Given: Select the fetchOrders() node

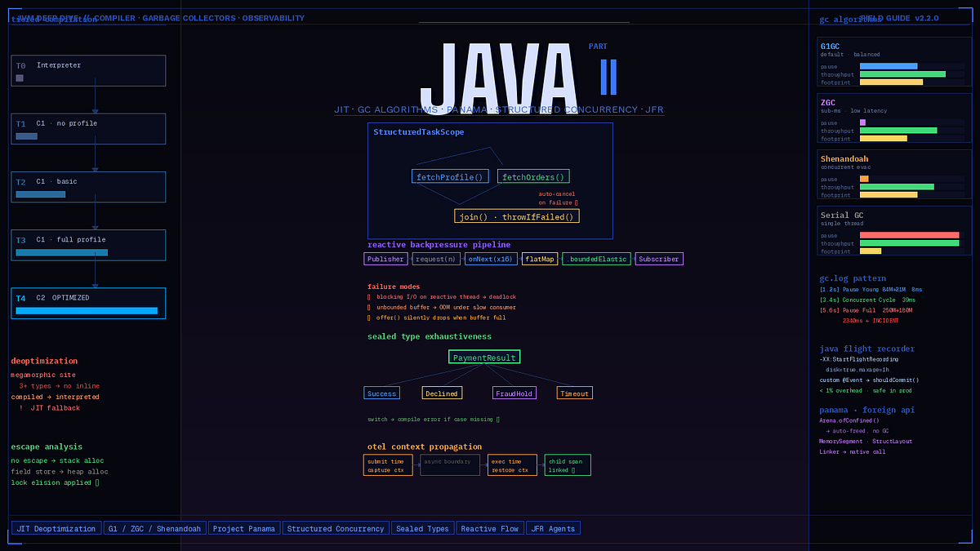Looking at the screenshot, I should click(533, 176).
